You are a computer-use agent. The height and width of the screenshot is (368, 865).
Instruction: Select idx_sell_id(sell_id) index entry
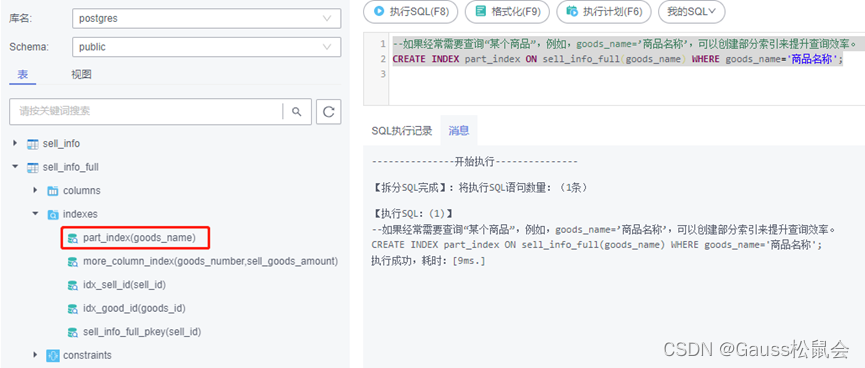(x=124, y=285)
